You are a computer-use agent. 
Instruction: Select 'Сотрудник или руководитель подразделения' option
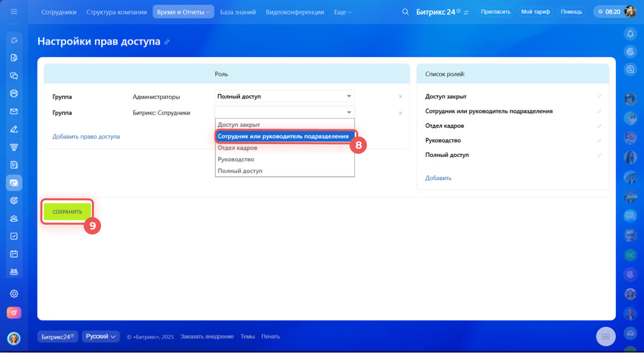pos(284,136)
